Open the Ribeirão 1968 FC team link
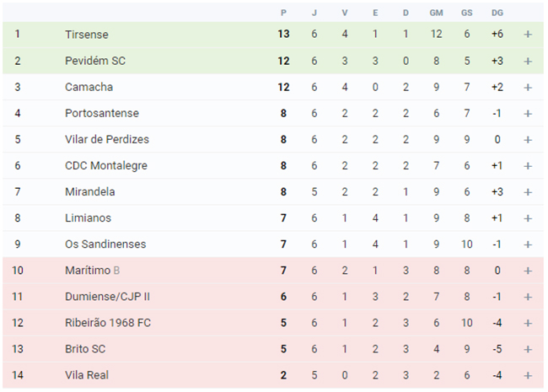This screenshot has width=548, height=392. 108,323
